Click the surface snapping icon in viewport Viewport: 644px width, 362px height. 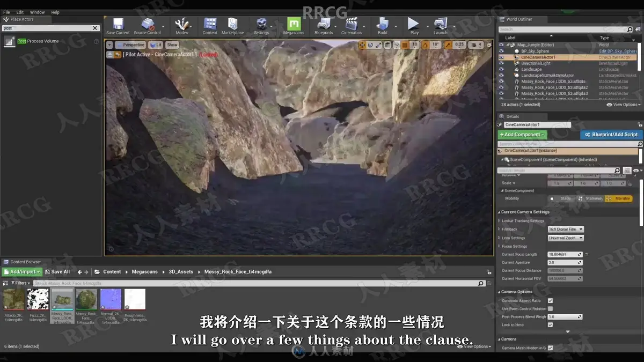[x=396, y=45]
